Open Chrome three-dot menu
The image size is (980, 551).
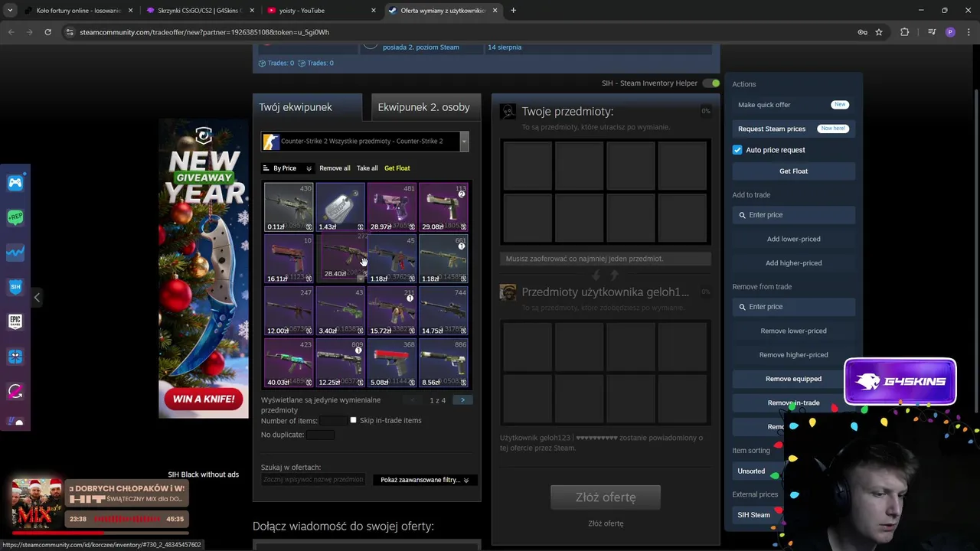click(969, 32)
